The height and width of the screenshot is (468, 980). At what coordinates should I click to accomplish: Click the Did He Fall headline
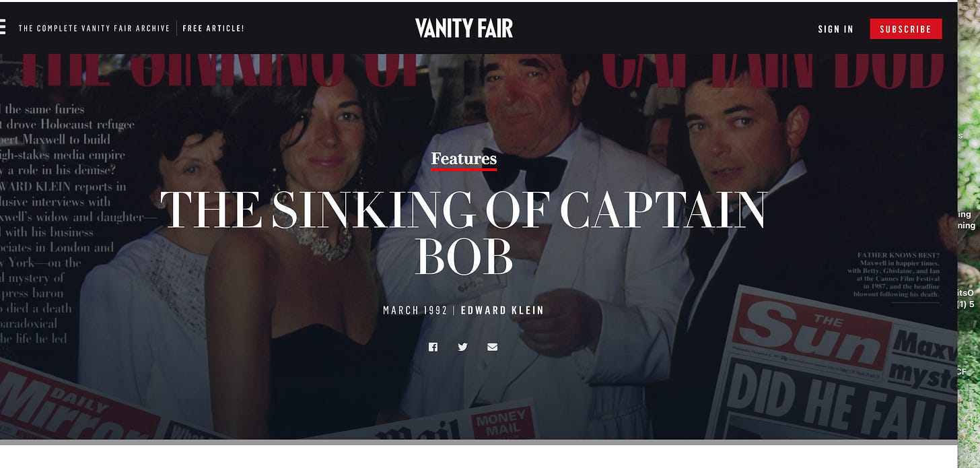pos(835,404)
